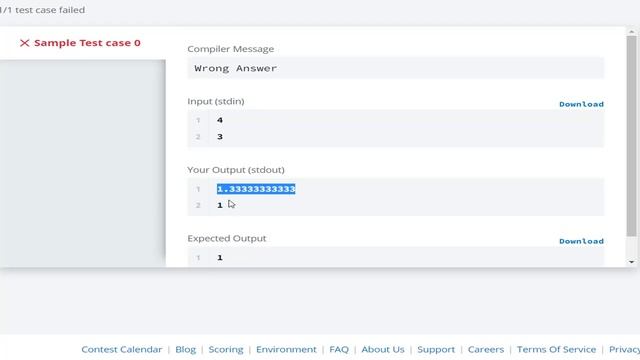Screen dimensions: 640x360
Task: Open the Terms Of Service footer link
Action: pyautogui.click(x=556, y=349)
